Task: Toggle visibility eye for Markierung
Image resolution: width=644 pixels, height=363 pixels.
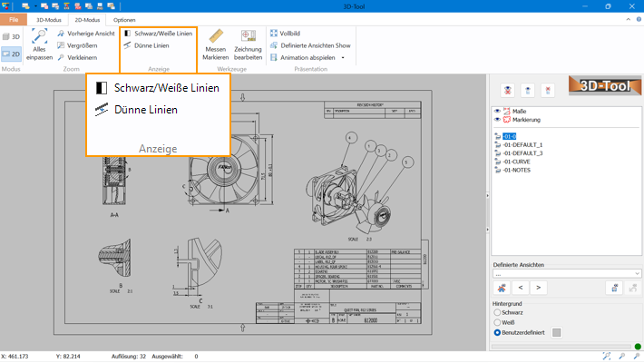Action: point(496,120)
